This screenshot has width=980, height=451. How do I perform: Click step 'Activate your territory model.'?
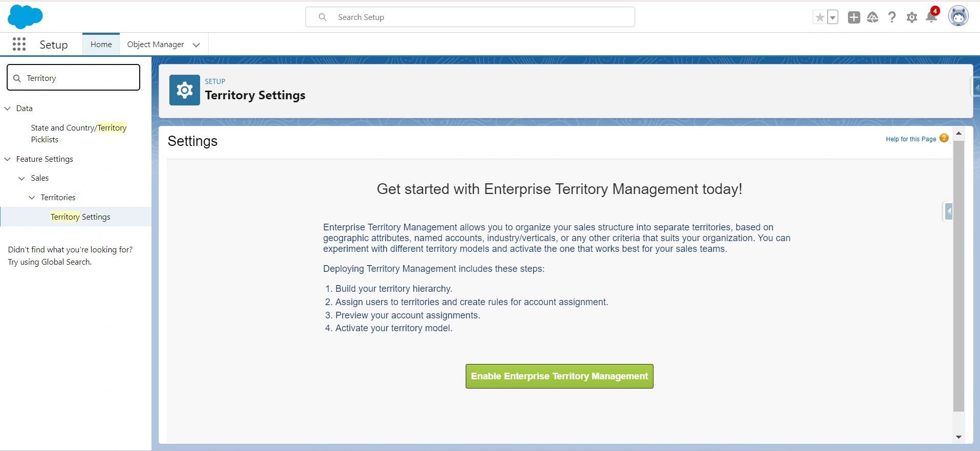394,328
